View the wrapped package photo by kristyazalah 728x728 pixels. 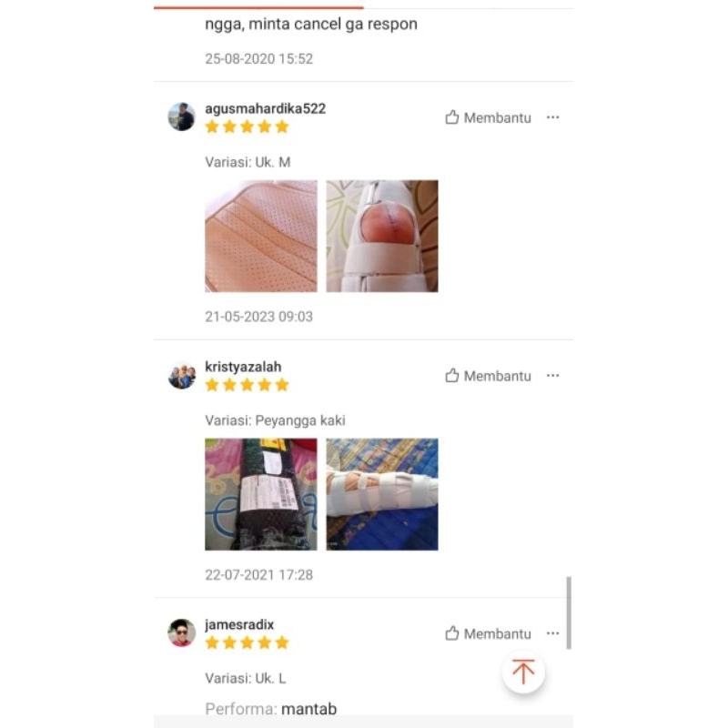[261, 494]
